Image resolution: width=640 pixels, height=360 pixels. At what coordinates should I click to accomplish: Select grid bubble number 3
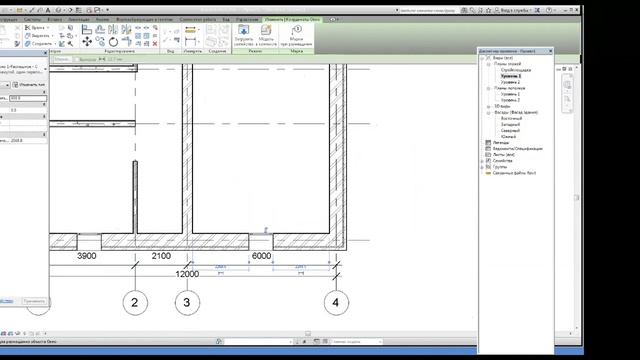tap(187, 303)
